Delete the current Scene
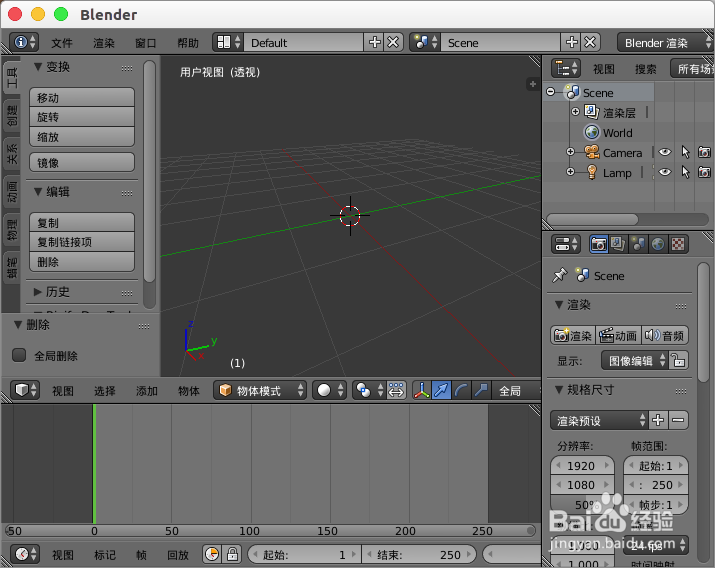This screenshot has height=568, width=715. (x=590, y=42)
